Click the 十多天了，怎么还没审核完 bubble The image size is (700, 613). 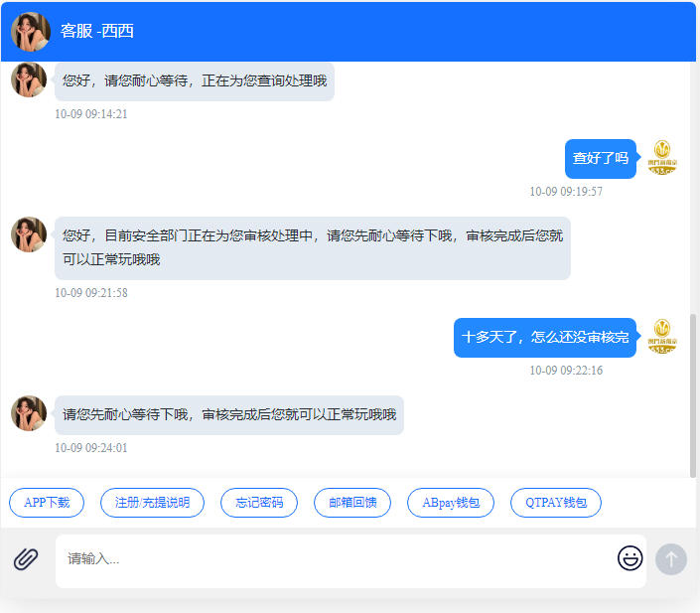(x=545, y=338)
